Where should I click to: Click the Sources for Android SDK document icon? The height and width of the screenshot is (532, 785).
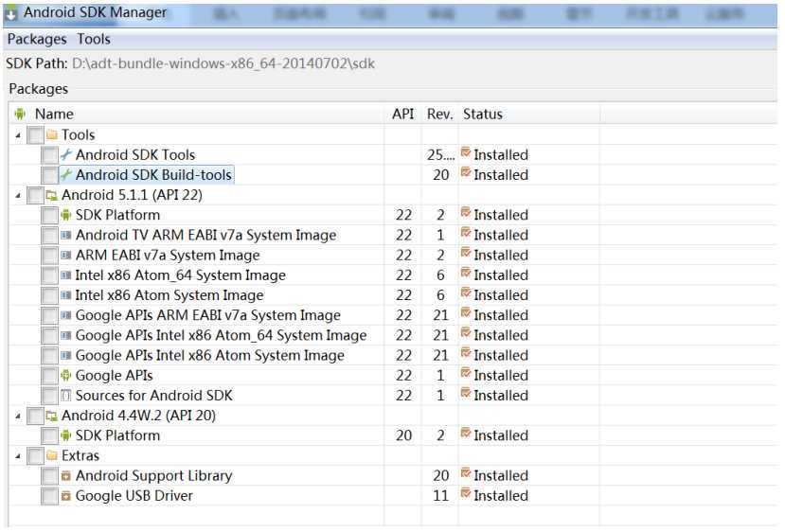click(66, 396)
